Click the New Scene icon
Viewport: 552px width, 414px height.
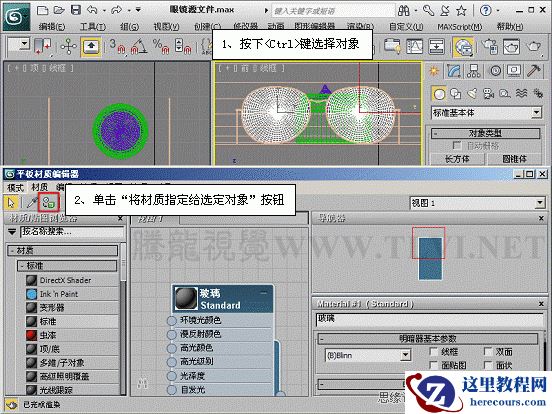(42, 10)
